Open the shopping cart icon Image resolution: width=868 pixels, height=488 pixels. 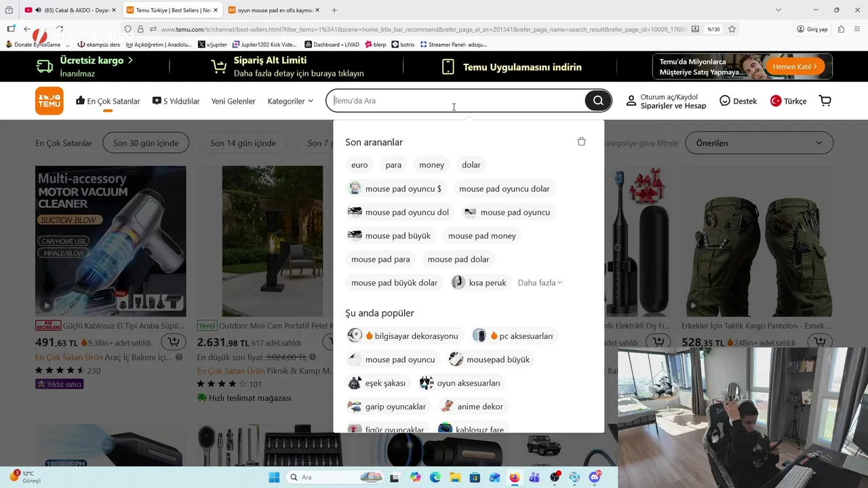(825, 101)
